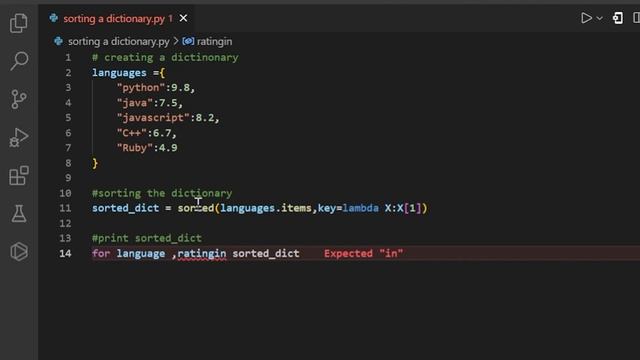Click the "Ruby":4.9 entry

[147, 148]
